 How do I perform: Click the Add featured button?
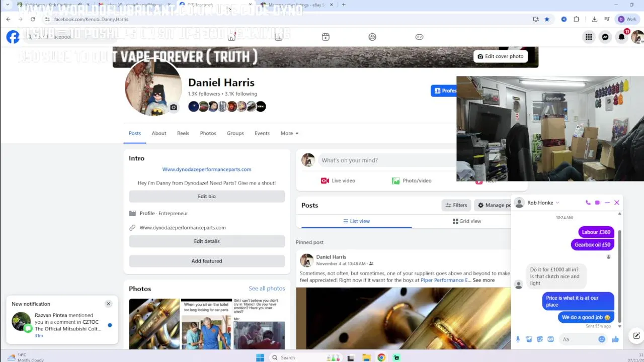[x=207, y=261]
